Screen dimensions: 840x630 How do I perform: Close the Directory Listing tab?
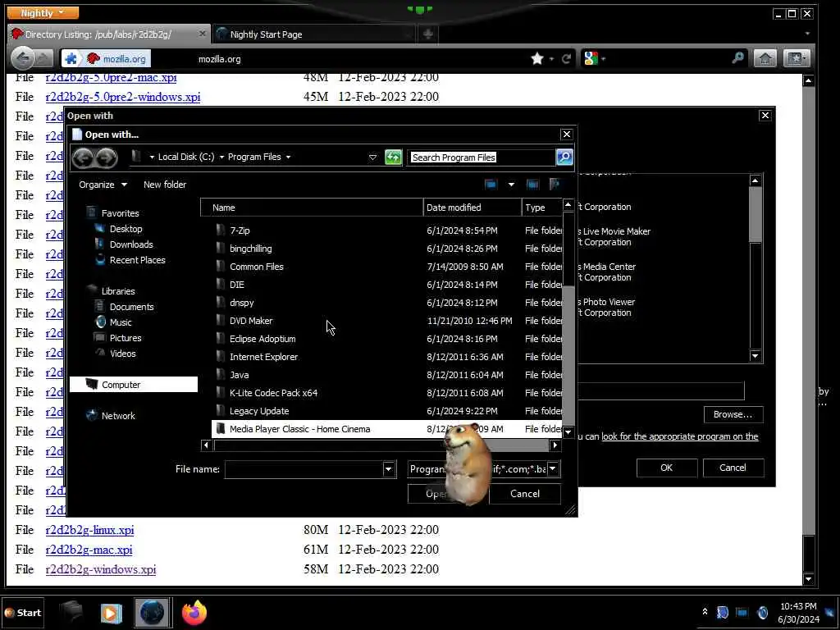point(202,33)
